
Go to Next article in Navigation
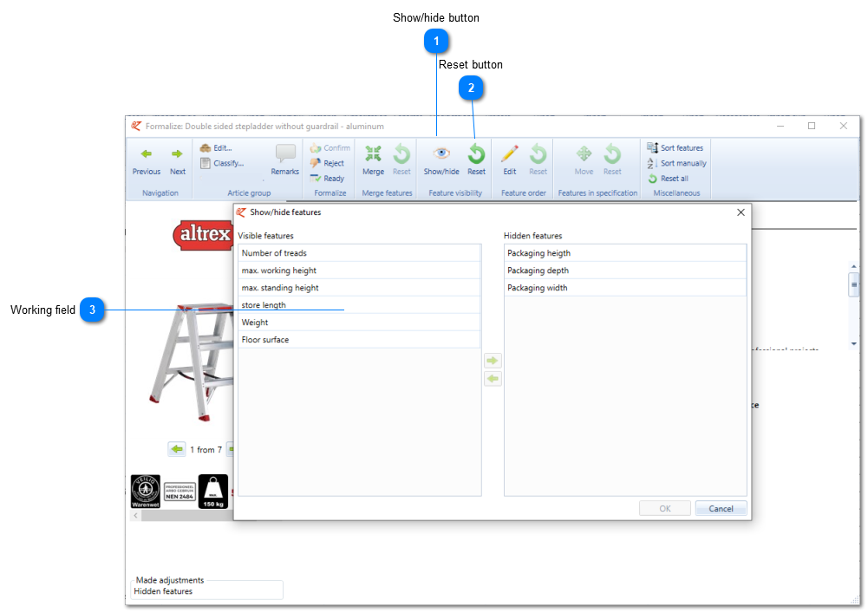(177, 160)
